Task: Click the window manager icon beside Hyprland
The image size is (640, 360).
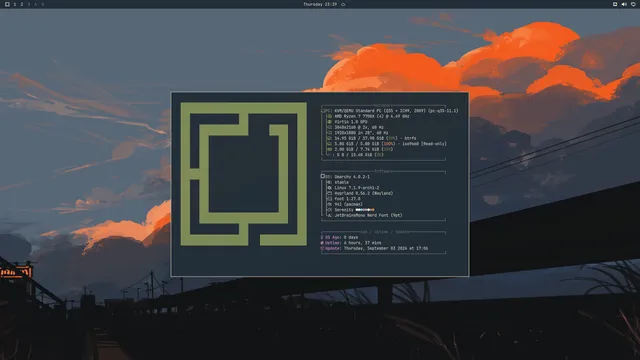Action: point(329,193)
